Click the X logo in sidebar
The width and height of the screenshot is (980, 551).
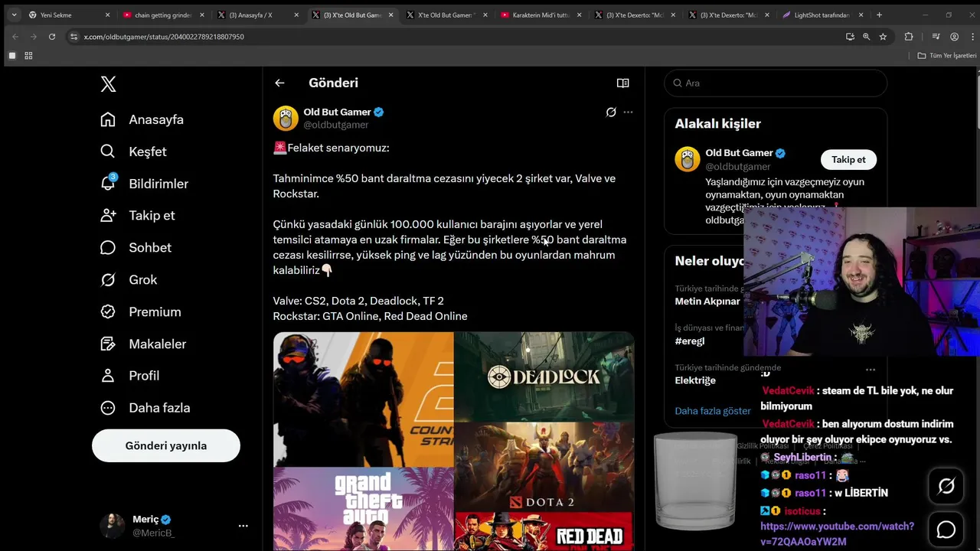click(x=108, y=84)
